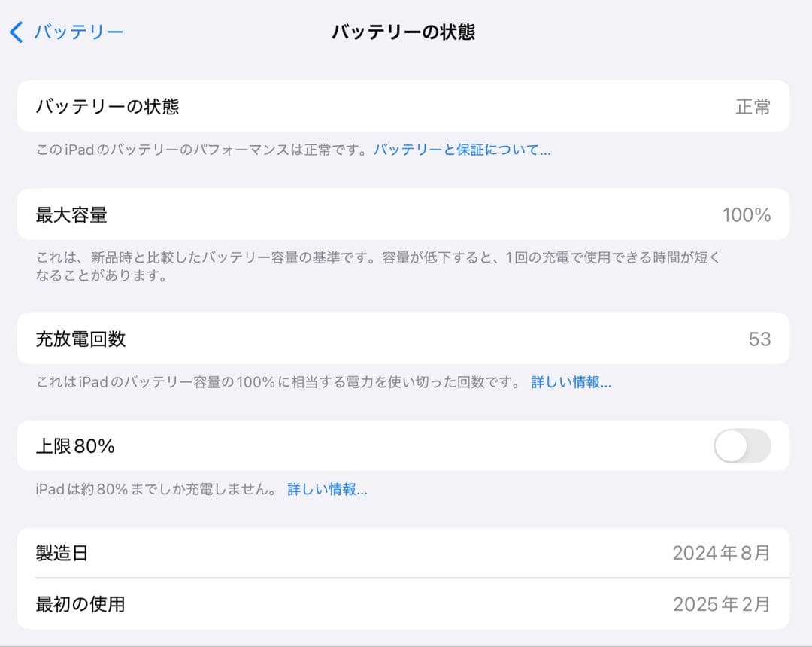Enable the 上限80% charging limit switch
The height and width of the screenshot is (647, 812).
click(x=741, y=446)
